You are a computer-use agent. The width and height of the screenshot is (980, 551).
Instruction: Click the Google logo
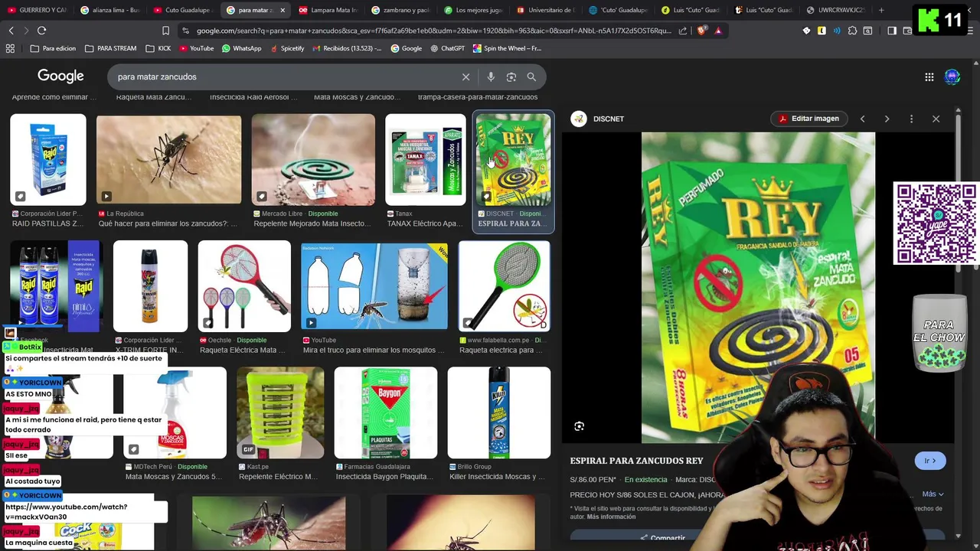(60, 76)
